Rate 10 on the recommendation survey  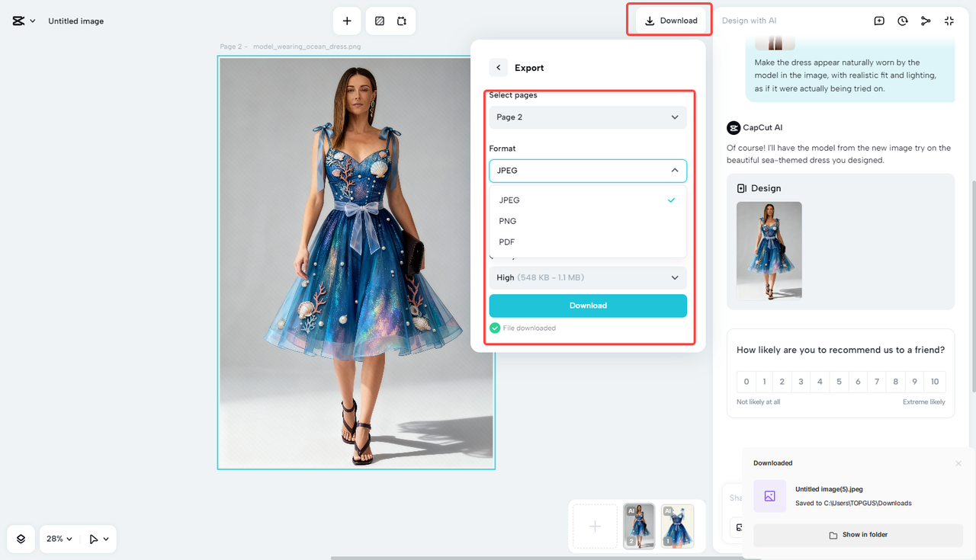click(x=935, y=381)
